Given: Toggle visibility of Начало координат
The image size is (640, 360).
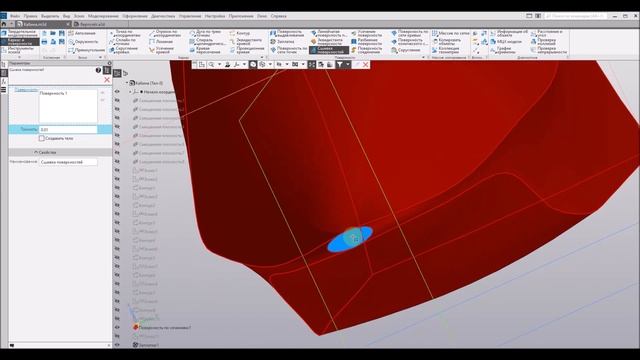Looking at the screenshot, I should 117,92.
